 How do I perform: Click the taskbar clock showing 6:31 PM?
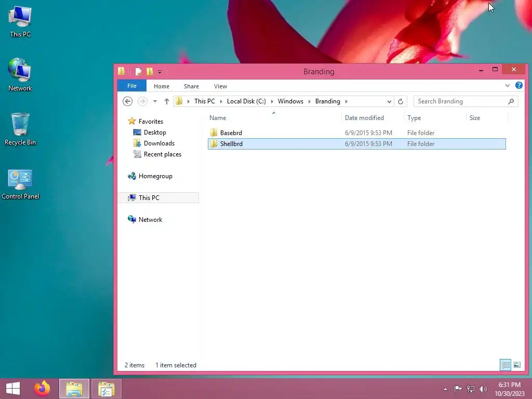(510, 389)
